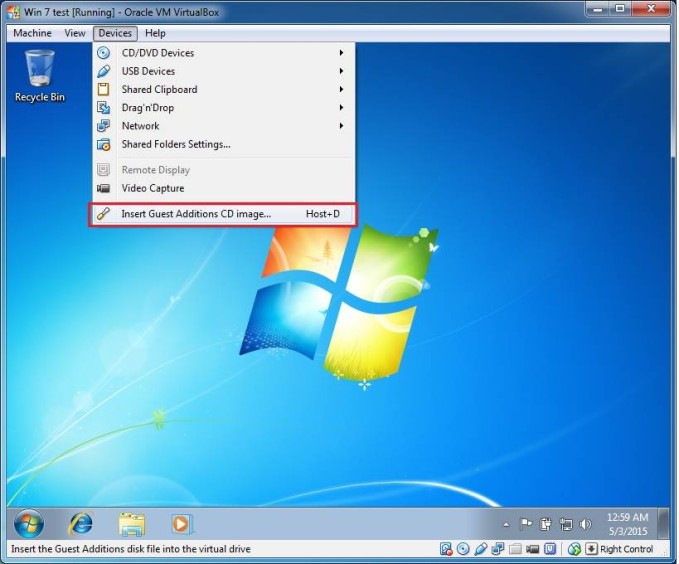Viewport: 679px width, 564px height.
Task: Choose the CD/DVD Devices entry
Action: 224,53
